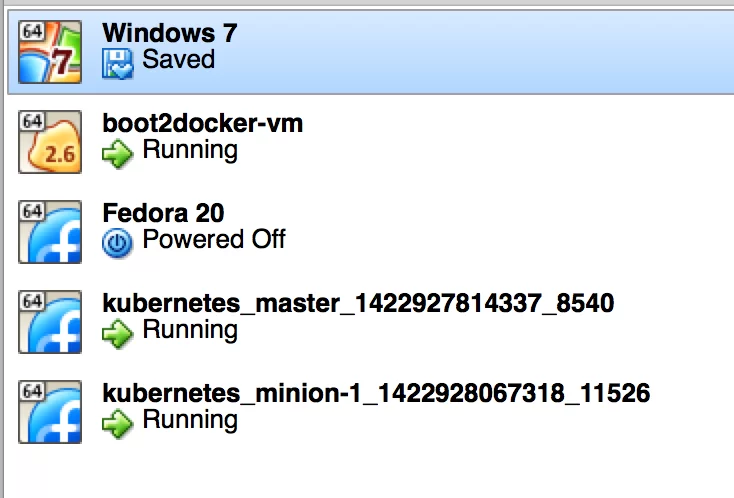
Task: Click Running status text under kubernetes_minion-1
Action: tap(190, 420)
